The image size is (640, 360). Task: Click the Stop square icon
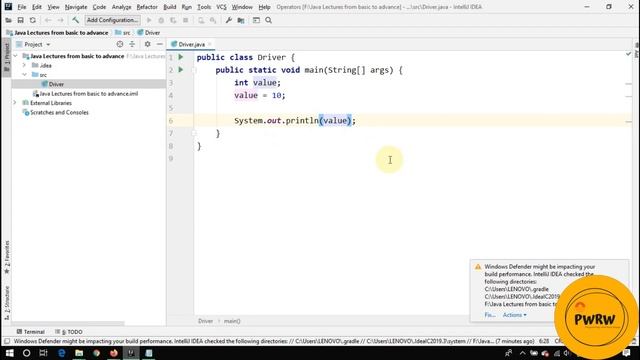coord(186,20)
